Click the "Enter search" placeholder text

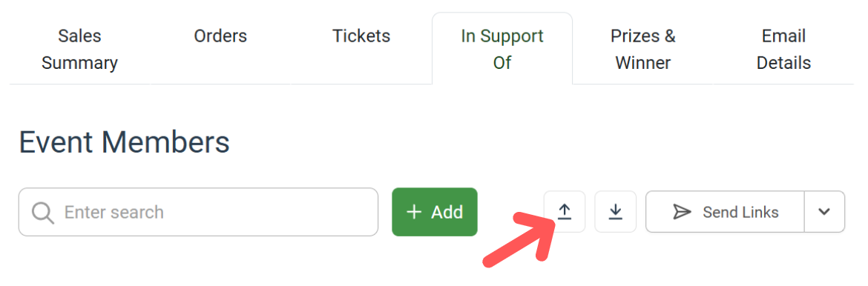(114, 212)
